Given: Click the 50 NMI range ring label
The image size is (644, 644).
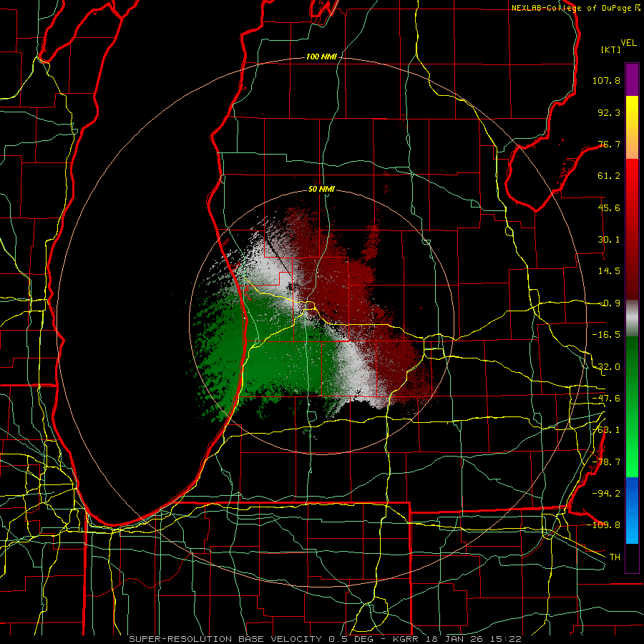Looking at the screenshot, I should tap(321, 190).
